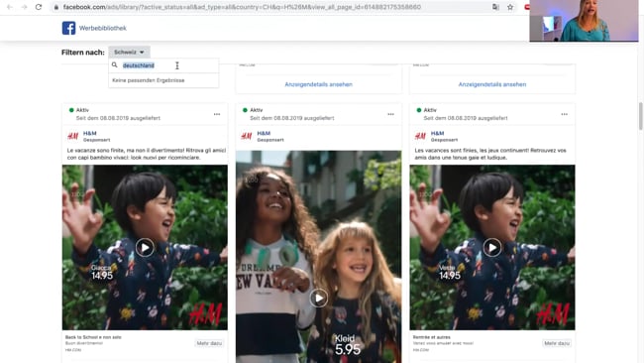Click H&M logo avatar on middle ad

pyautogui.click(x=247, y=136)
